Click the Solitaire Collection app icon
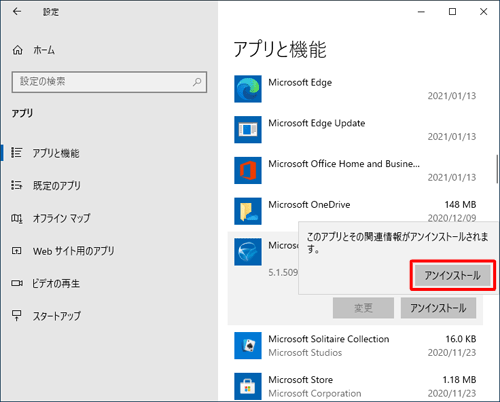 (248, 345)
